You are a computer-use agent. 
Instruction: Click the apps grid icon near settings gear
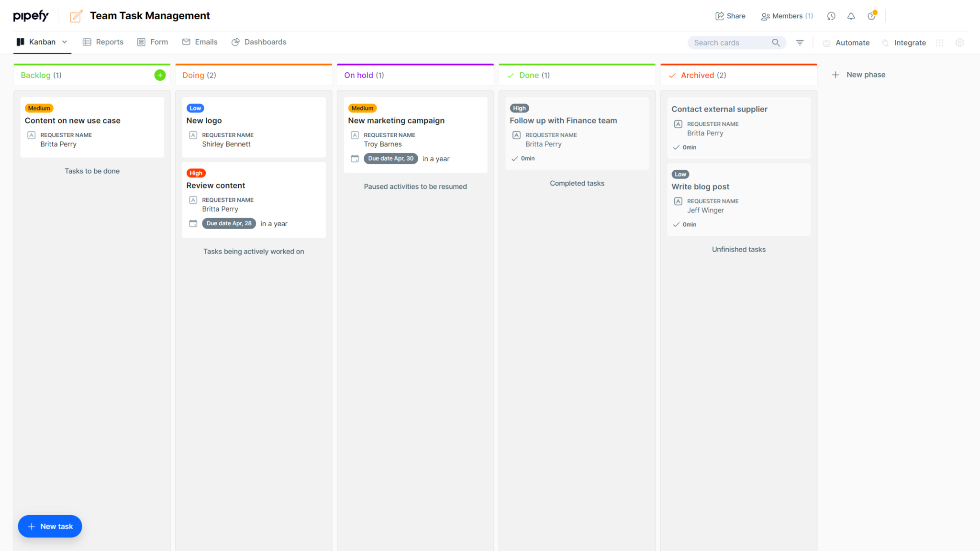click(939, 43)
